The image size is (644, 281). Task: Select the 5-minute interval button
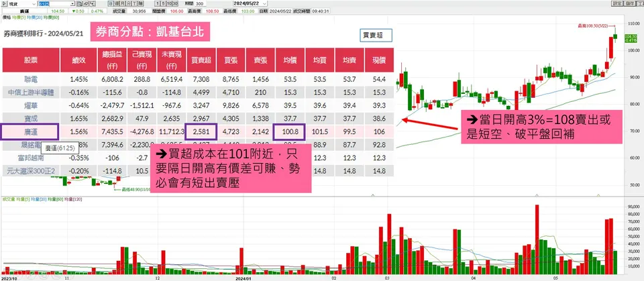click(163, 4)
